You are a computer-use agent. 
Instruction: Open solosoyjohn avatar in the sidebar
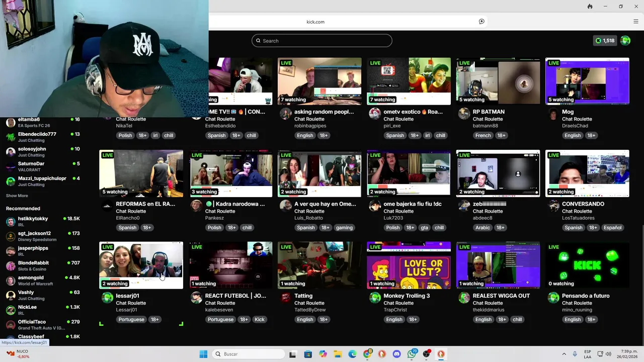tap(11, 152)
